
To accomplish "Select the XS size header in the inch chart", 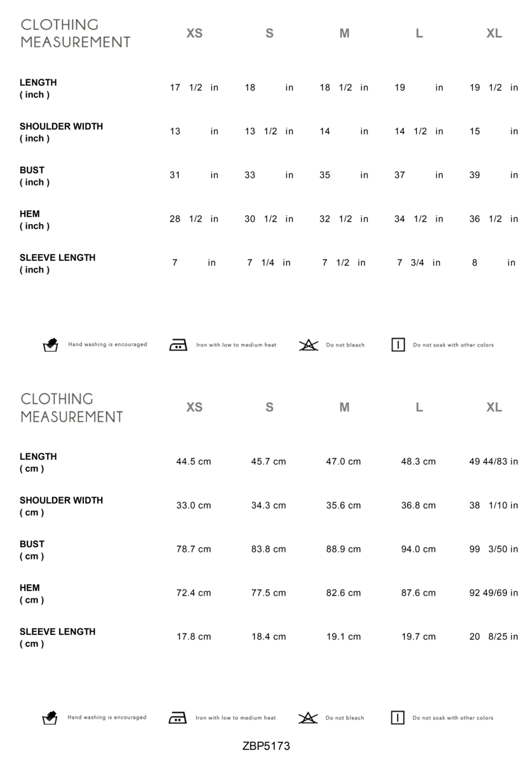I will click(x=194, y=33).
